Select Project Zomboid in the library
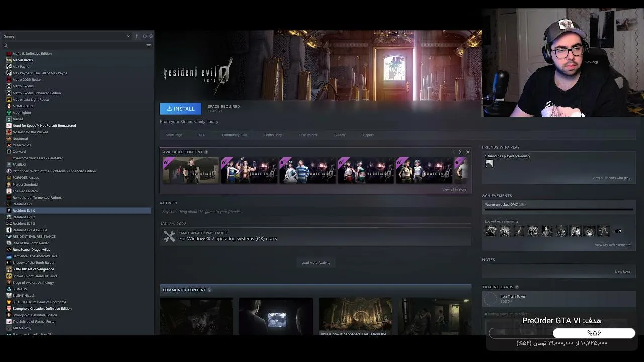This screenshot has height=362, width=644. tap(25, 184)
